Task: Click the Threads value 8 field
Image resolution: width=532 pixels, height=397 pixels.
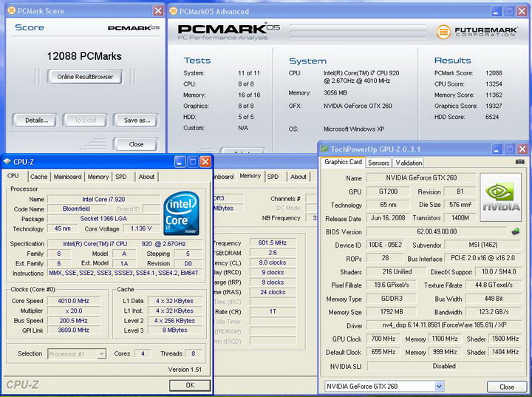Action: [x=193, y=353]
